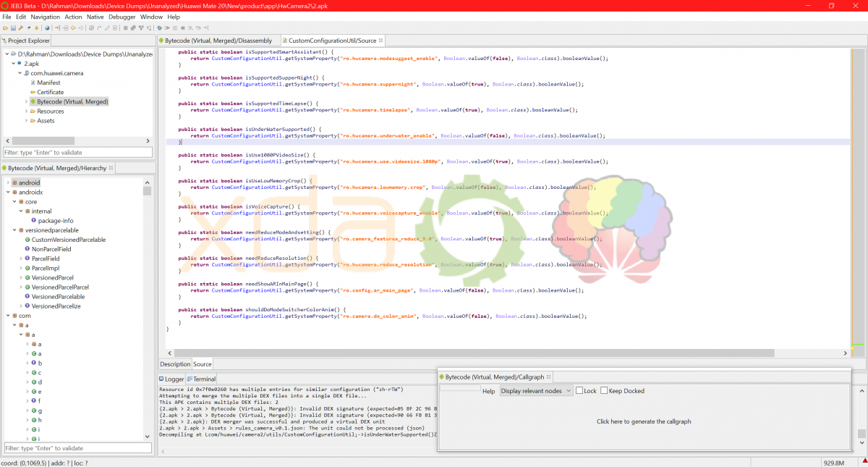Viewport: 868px width, 467px height.
Task: Click Help in the Callgraph panel
Action: pyautogui.click(x=489, y=391)
